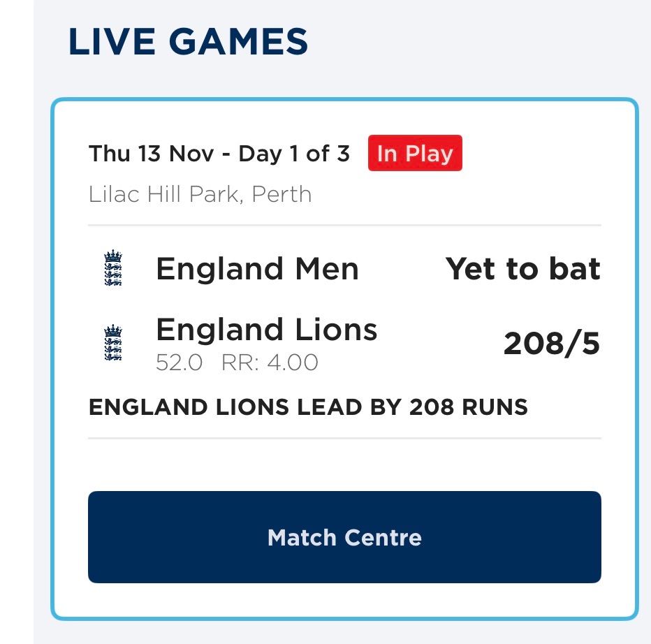Click the Thu 13 Nov date
Screen dimensions: 651x644
[x=151, y=154]
